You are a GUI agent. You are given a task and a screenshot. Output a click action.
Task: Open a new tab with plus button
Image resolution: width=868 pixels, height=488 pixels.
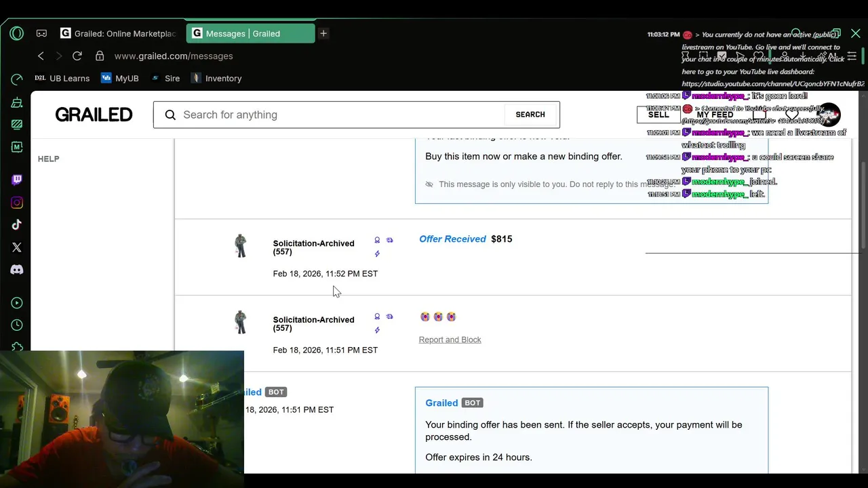coord(323,33)
